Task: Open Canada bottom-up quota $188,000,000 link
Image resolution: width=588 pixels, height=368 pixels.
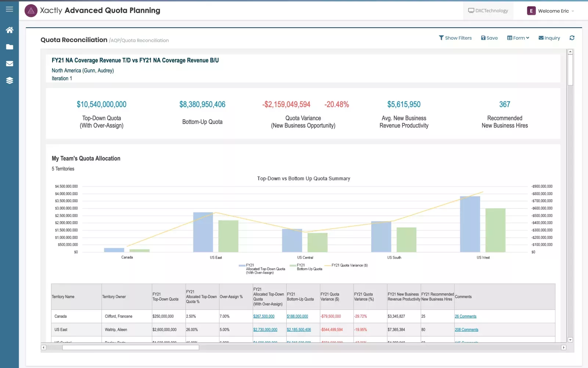Action: pos(297,316)
